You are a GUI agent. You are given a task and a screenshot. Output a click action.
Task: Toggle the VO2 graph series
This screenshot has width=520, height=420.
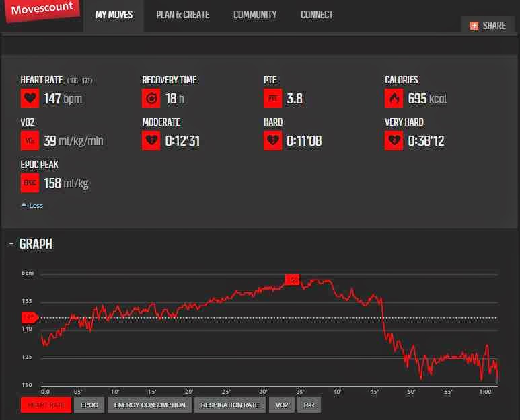(x=282, y=405)
